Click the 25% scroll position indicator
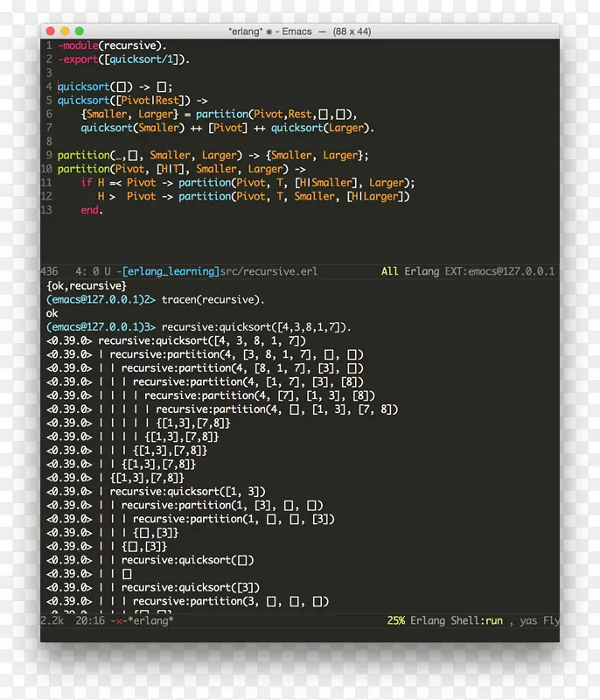Viewport: 600px width, 700px height. [396, 620]
